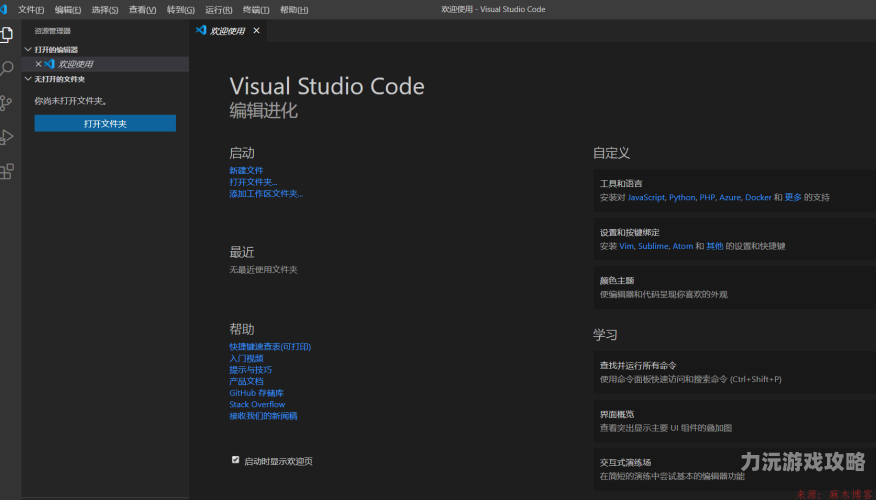Click the 资源管理器 panel title
The width and height of the screenshot is (876, 500).
[53, 31]
